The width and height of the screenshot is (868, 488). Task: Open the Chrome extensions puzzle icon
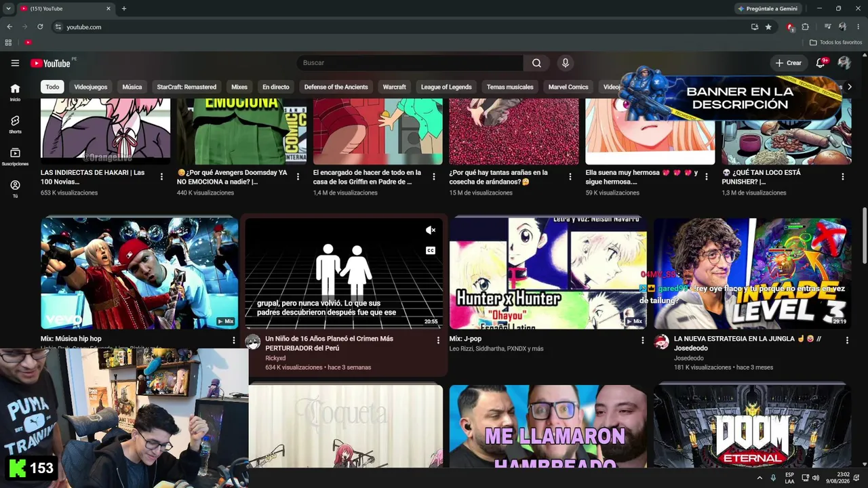click(x=806, y=27)
